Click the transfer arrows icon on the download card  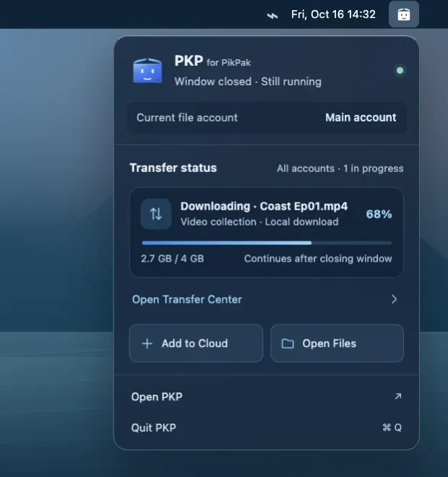point(156,214)
